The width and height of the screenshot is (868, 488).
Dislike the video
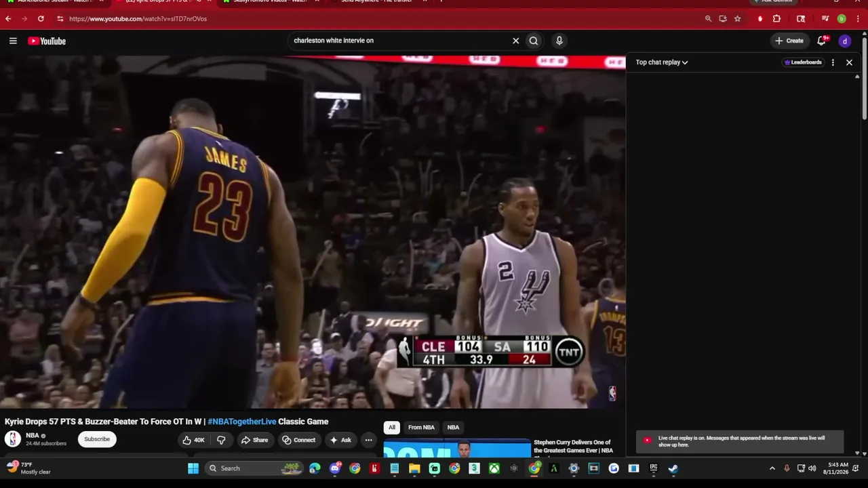[x=221, y=440]
